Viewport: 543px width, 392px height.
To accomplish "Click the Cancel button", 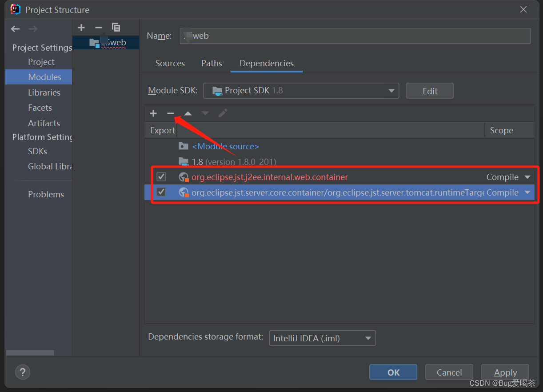I will [449, 372].
